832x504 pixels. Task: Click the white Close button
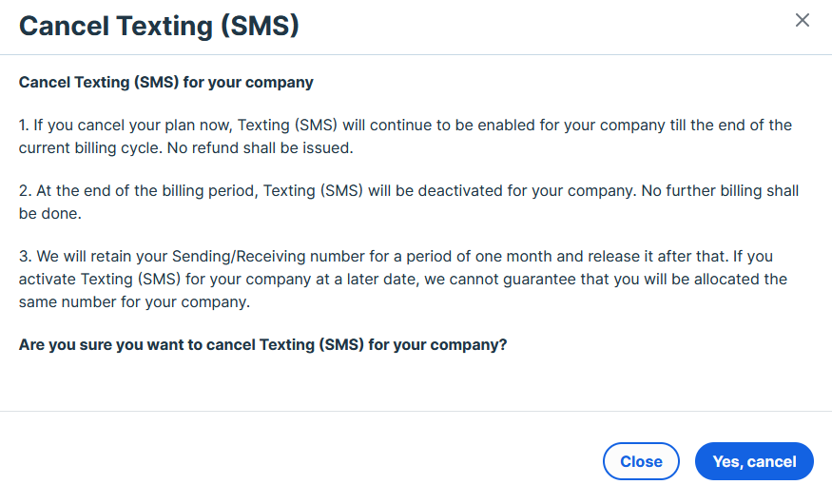click(x=641, y=461)
